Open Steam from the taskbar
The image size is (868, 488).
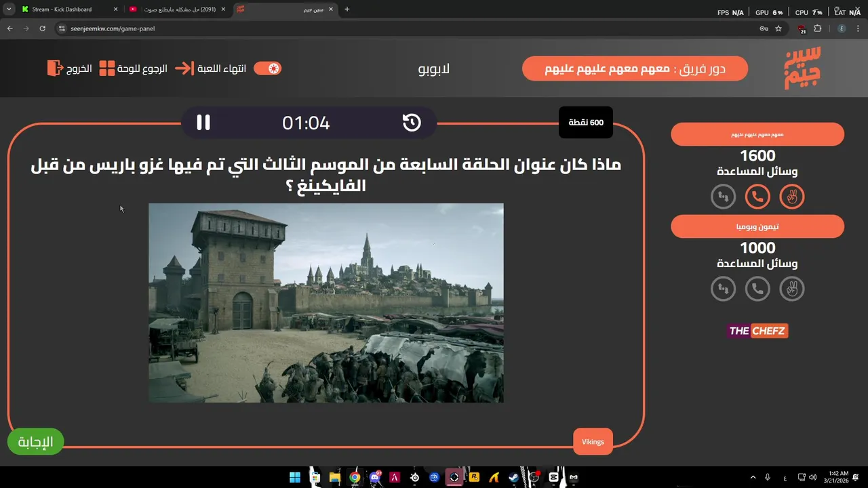click(514, 477)
